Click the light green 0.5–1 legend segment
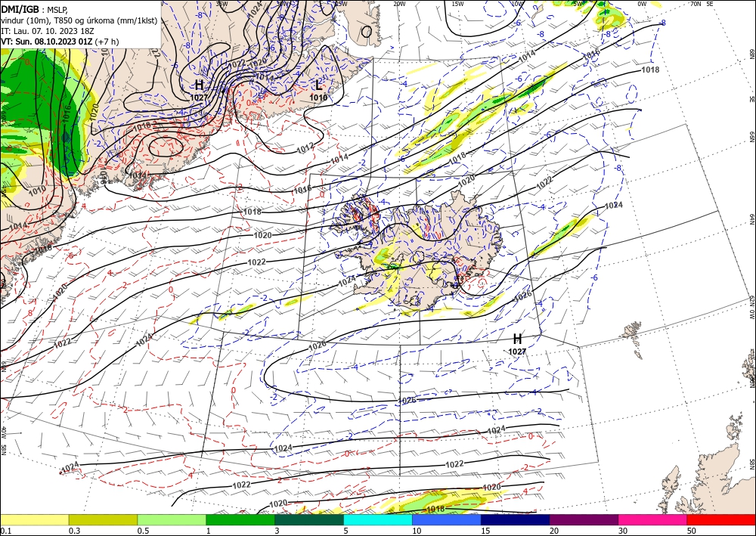This screenshot has width=756, height=536. point(172,519)
